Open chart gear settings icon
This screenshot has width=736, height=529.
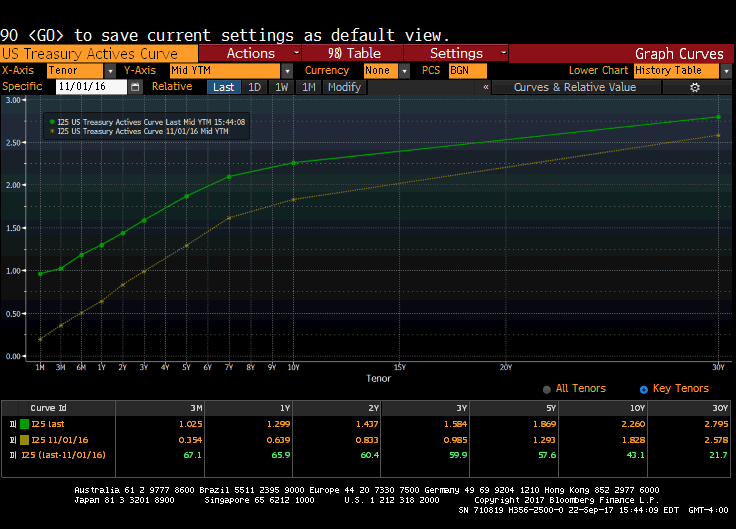point(695,87)
